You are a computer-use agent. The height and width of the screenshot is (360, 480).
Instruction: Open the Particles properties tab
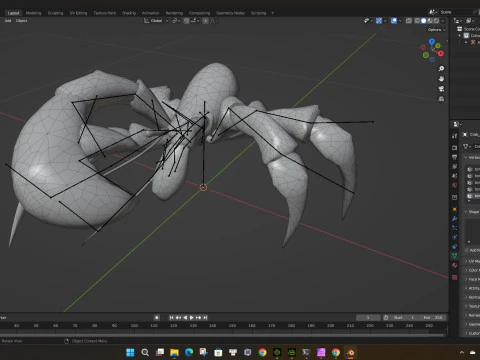pyautogui.click(x=455, y=228)
